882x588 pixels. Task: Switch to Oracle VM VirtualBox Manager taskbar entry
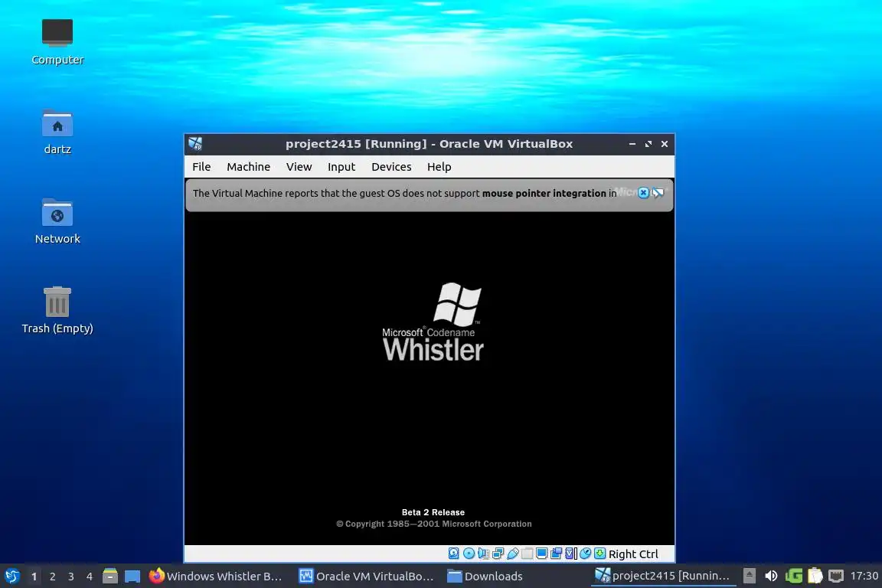coord(367,576)
